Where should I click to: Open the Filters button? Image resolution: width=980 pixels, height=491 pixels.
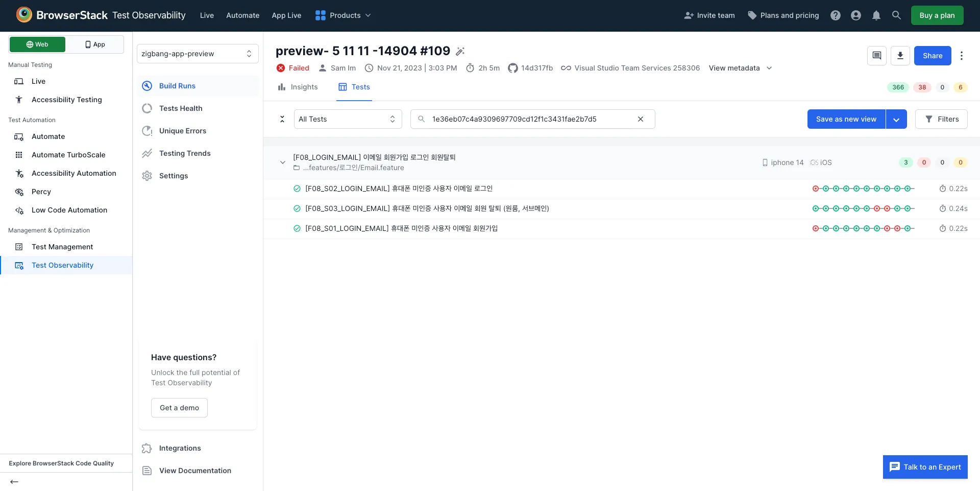tap(941, 119)
